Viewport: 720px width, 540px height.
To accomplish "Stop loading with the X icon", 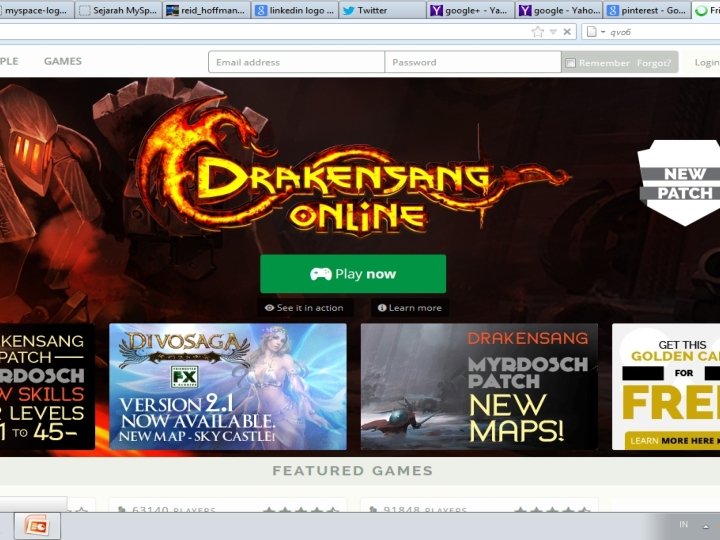I will pyautogui.click(x=567, y=32).
